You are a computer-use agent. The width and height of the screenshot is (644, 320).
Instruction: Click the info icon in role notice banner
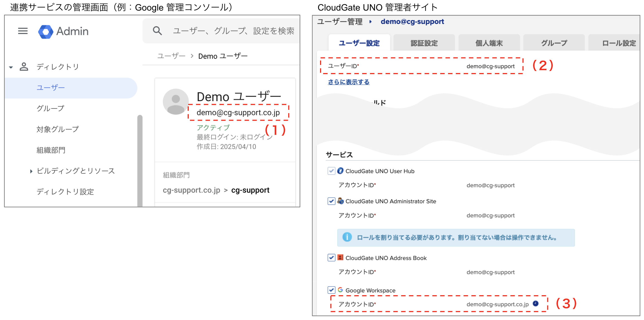click(x=347, y=237)
